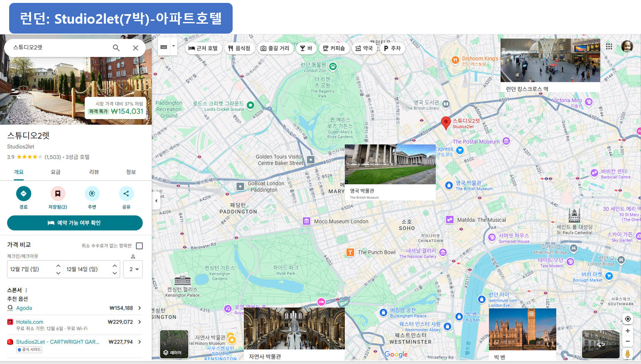Collapse the side panel arrow
Viewport: 641px width, 364px height.
tap(156, 200)
